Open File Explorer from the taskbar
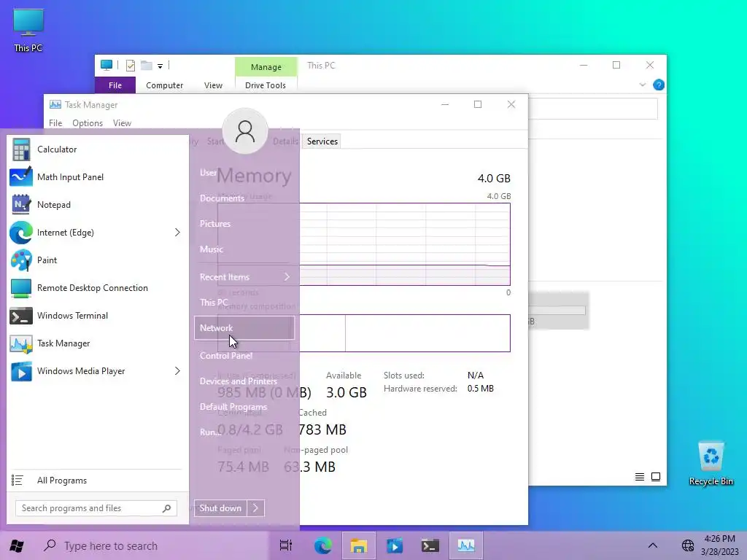Image resolution: width=747 pixels, height=560 pixels. (358, 545)
